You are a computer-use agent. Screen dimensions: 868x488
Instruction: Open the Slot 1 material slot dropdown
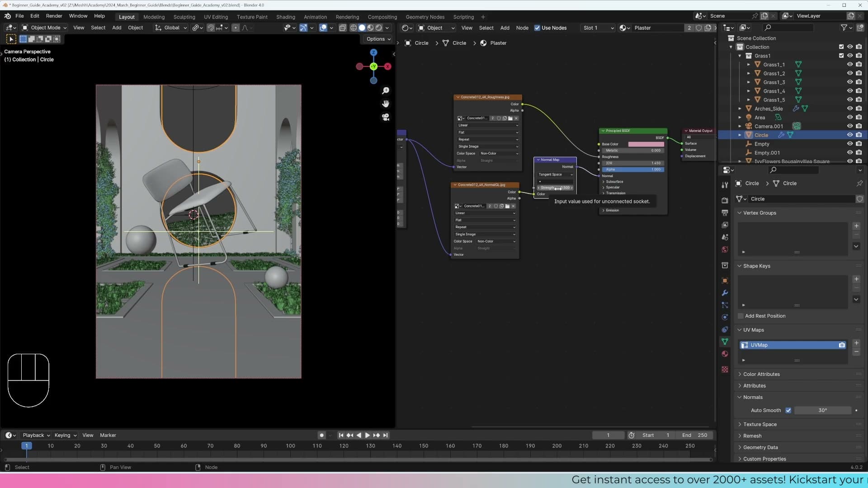point(598,28)
